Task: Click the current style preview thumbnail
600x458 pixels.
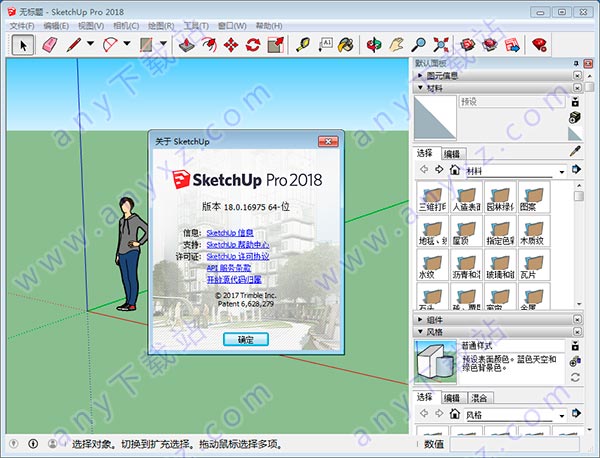Action: pos(435,362)
